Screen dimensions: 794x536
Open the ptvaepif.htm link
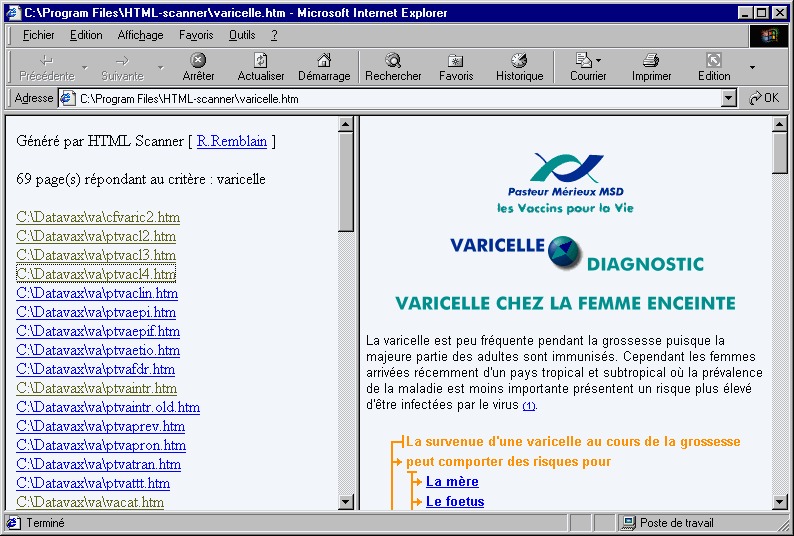tap(98, 331)
